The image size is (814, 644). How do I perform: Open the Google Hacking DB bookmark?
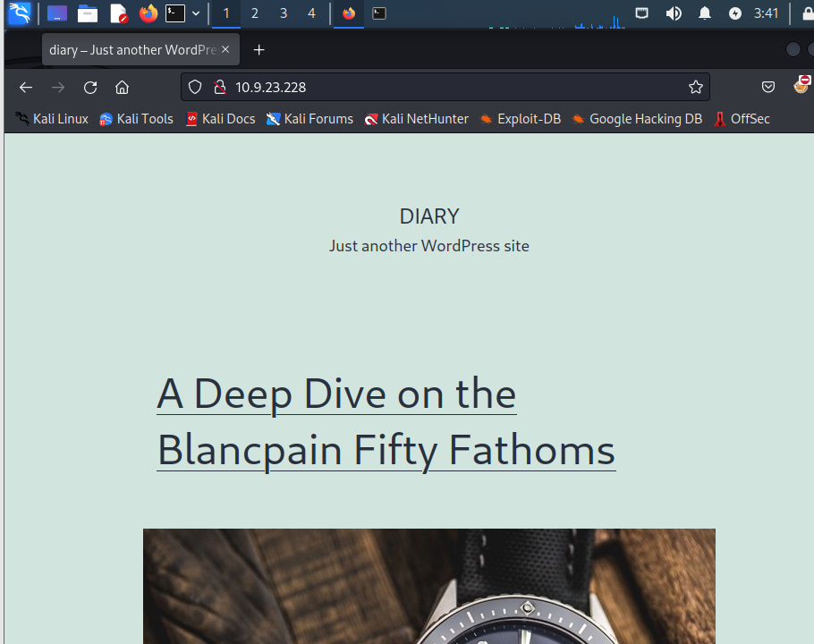(x=637, y=119)
